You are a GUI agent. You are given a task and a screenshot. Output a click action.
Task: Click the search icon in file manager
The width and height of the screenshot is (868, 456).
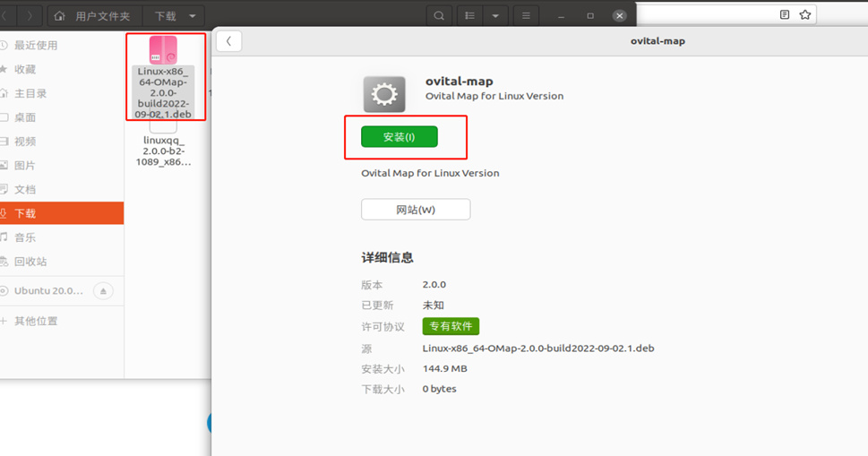tap(439, 16)
